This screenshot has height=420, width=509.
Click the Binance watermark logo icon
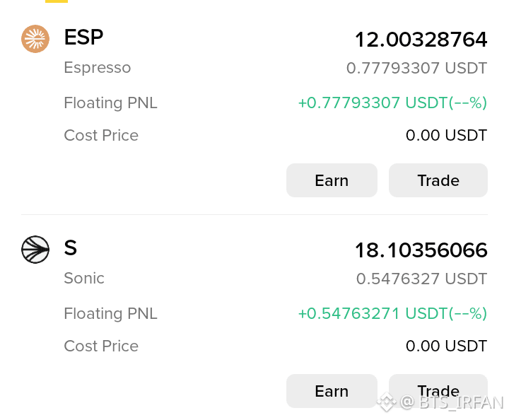[x=386, y=402]
